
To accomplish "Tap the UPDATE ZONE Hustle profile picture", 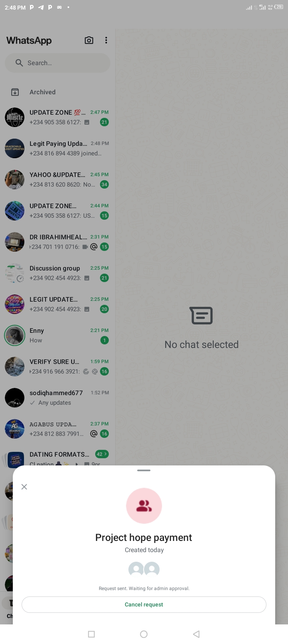I will (15, 117).
